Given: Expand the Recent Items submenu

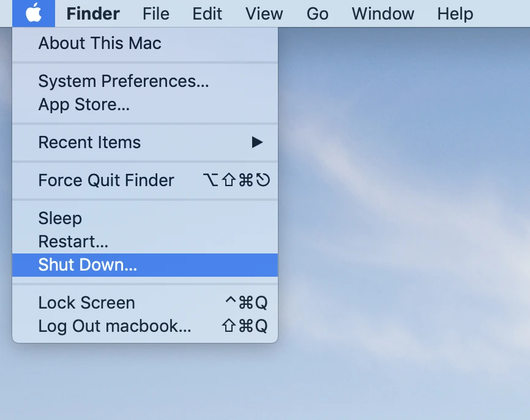Looking at the screenshot, I should coord(89,142).
